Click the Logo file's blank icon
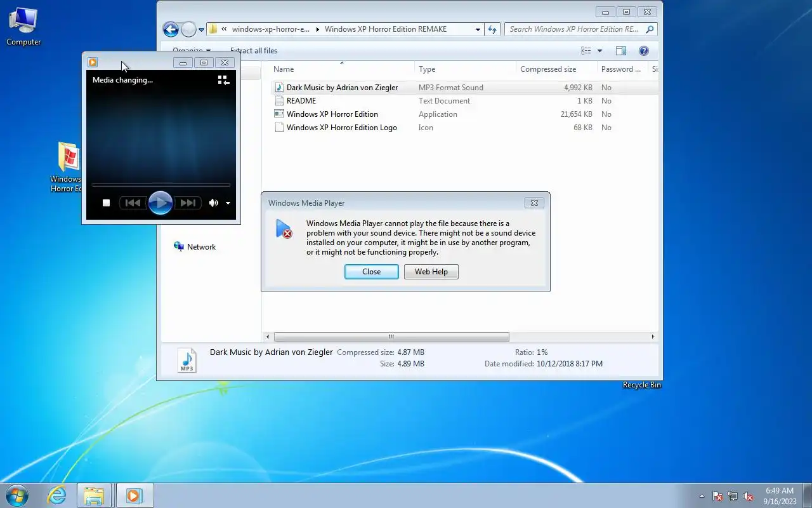Image resolution: width=812 pixels, height=508 pixels. tap(279, 127)
